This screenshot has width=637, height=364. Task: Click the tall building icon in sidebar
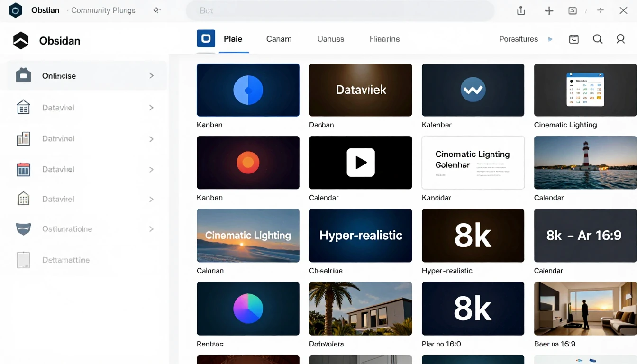click(23, 199)
